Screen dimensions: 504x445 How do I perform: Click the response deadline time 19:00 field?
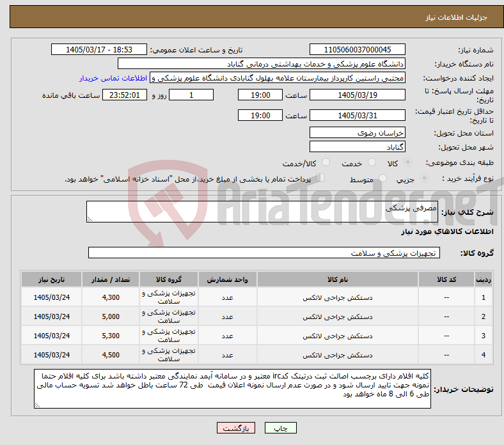[260, 95]
